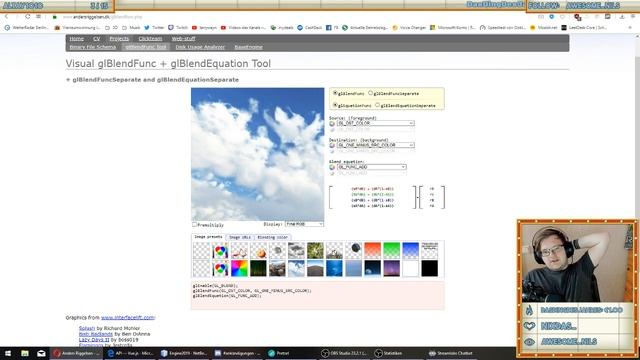Click the color wheel icon beside Destination dropdown

(332, 145)
